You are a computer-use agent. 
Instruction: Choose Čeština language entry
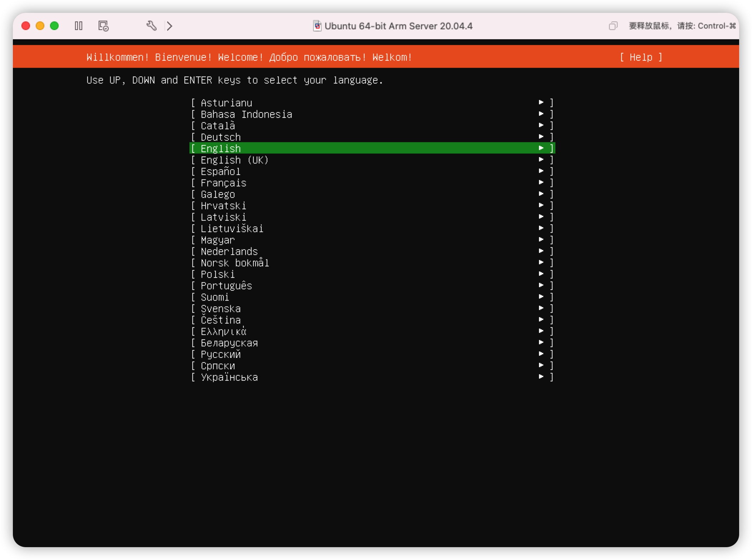372,320
